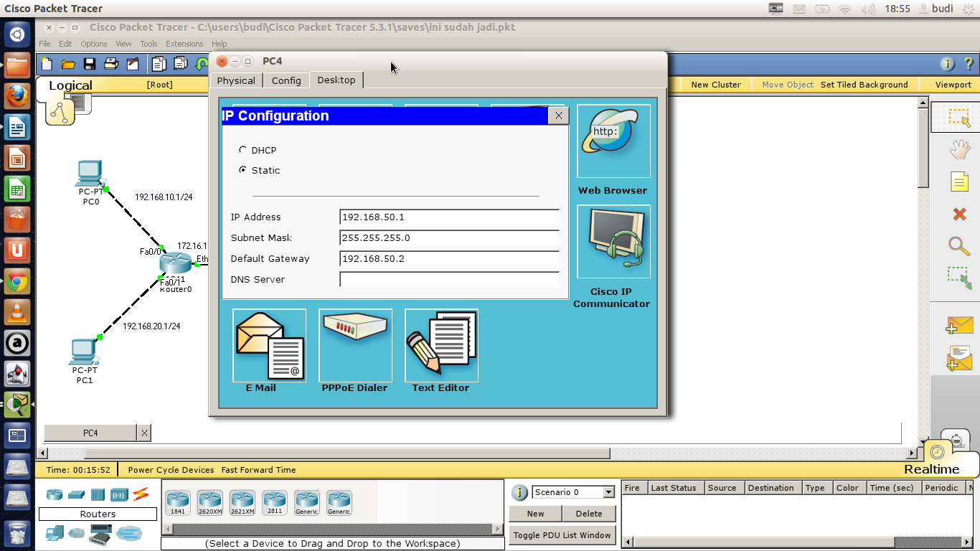This screenshot has height=551, width=980.
Task: Click the network information 'i' icon
Action: point(947,64)
